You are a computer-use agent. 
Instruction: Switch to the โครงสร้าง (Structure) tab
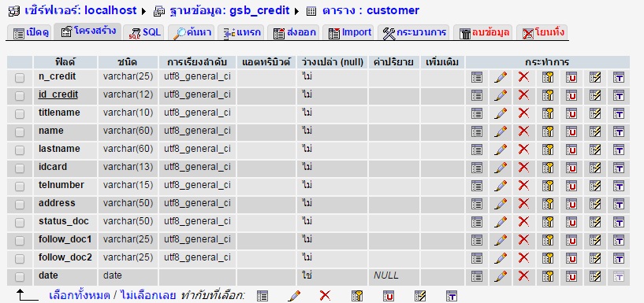click(88, 31)
